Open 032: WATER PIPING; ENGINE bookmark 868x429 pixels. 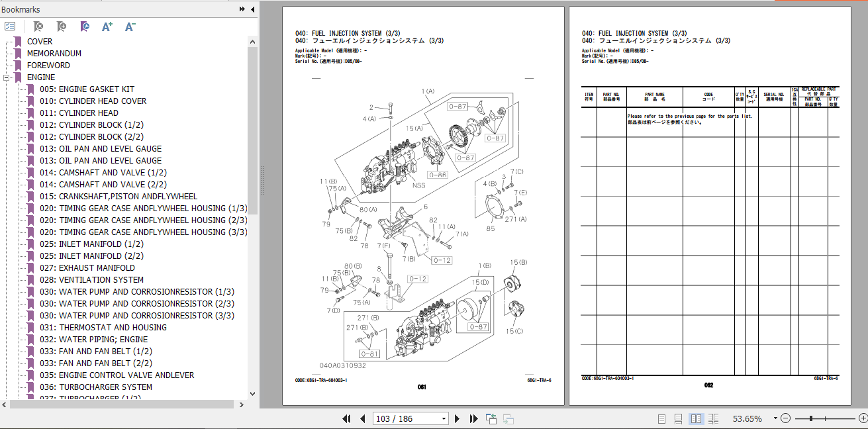pyautogui.click(x=94, y=340)
